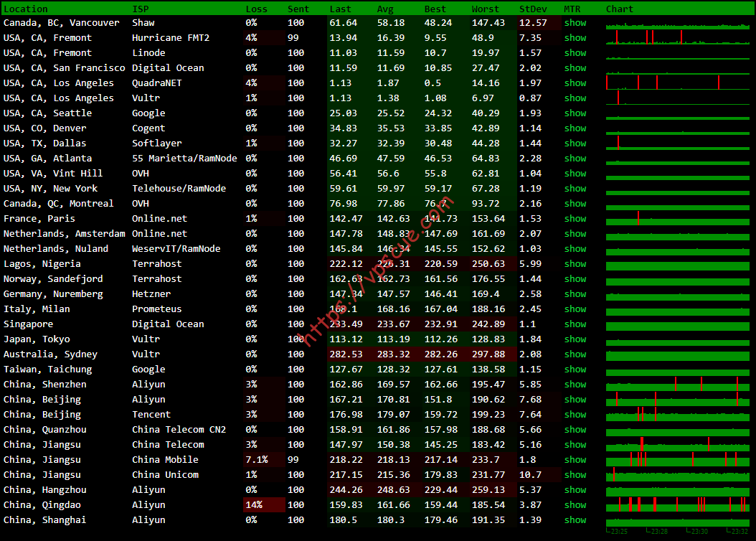Click the Last column header
The height and width of the screenshot is (541, 756).
[341, 9]
